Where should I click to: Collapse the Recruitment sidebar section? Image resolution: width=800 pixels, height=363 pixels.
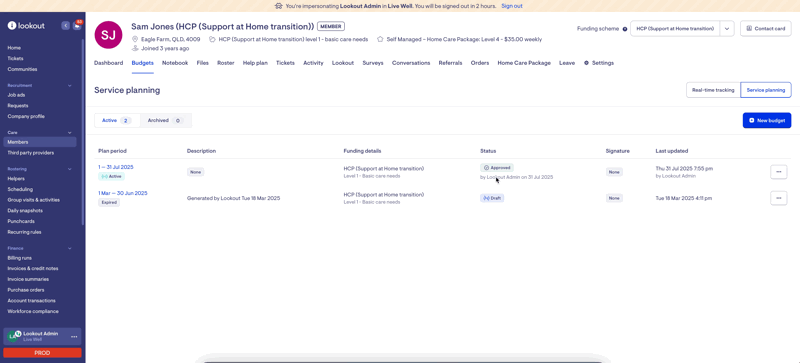click(70, 86)
